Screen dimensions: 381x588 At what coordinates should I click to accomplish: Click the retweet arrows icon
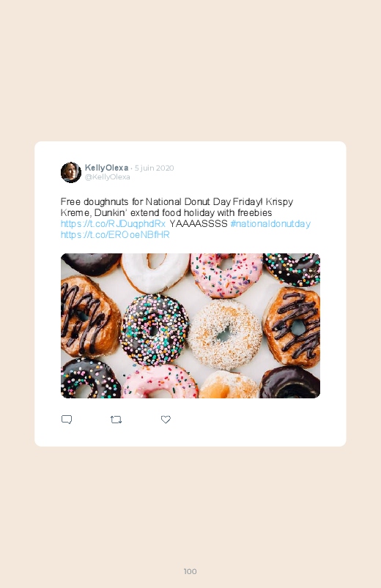(x=116, y=420)
